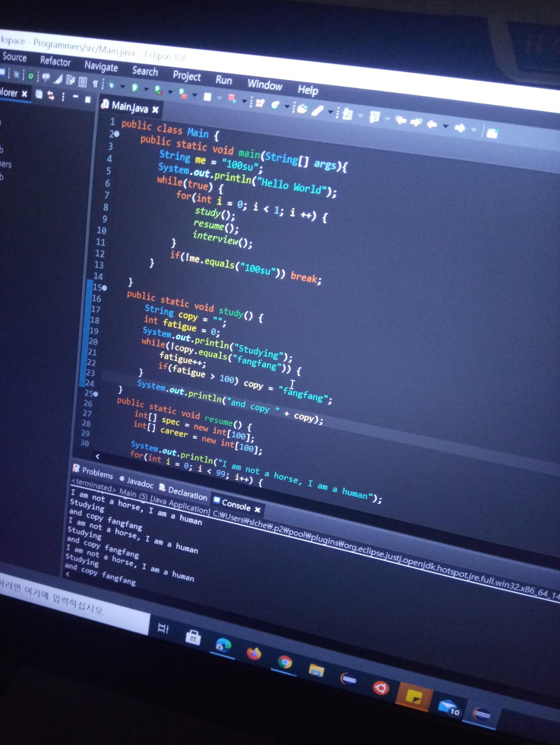Open the Help menu
The height and width of the screenshot is (745, 560).
[308, 90]
